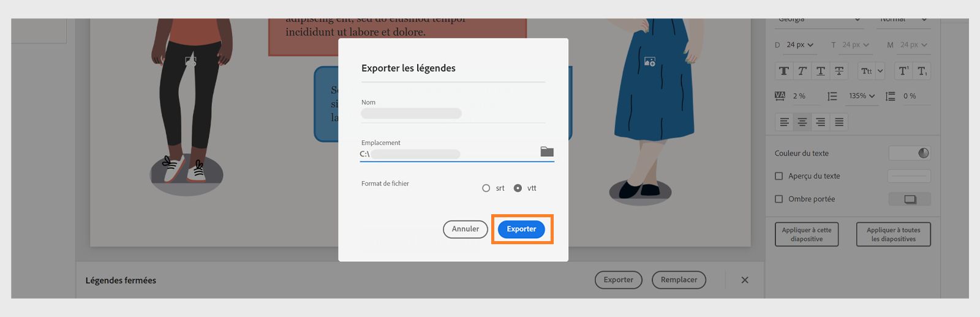The image size is (980, 317).
Task: Click the image placeholder icon on the blue dress
Action: pyautogui.click(x=650, y=61)
